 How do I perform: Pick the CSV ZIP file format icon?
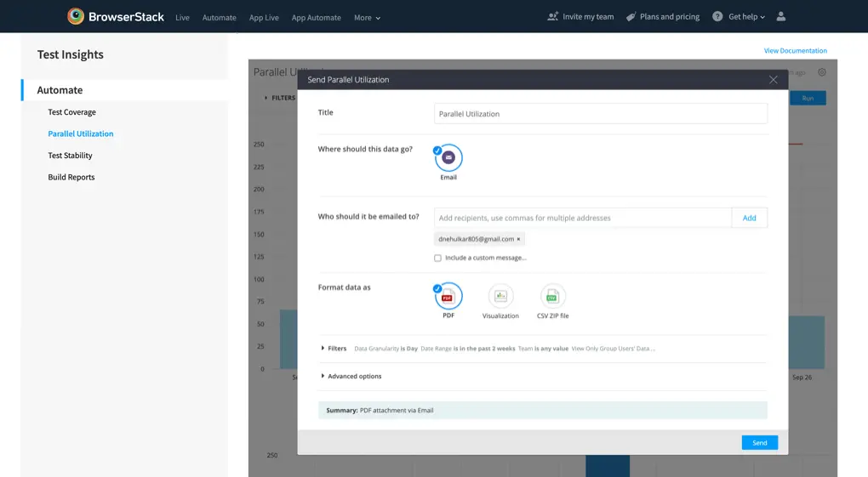552,297
